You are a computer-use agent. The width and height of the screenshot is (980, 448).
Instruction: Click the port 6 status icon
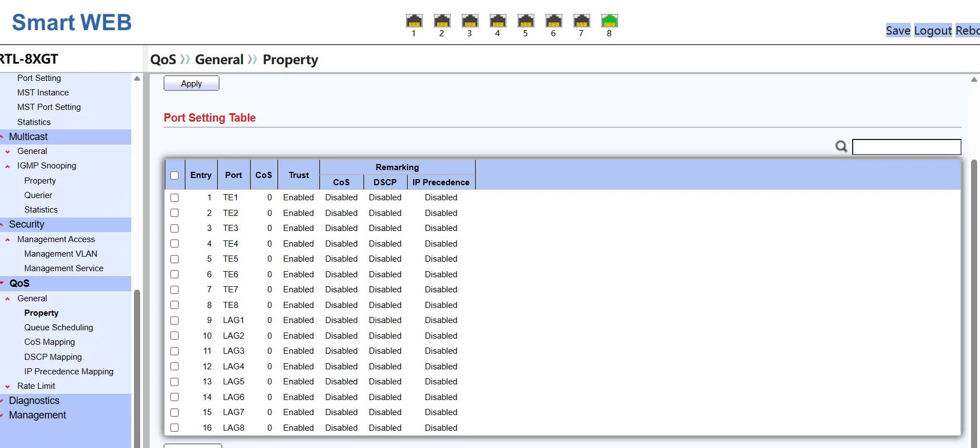(553, 21)
